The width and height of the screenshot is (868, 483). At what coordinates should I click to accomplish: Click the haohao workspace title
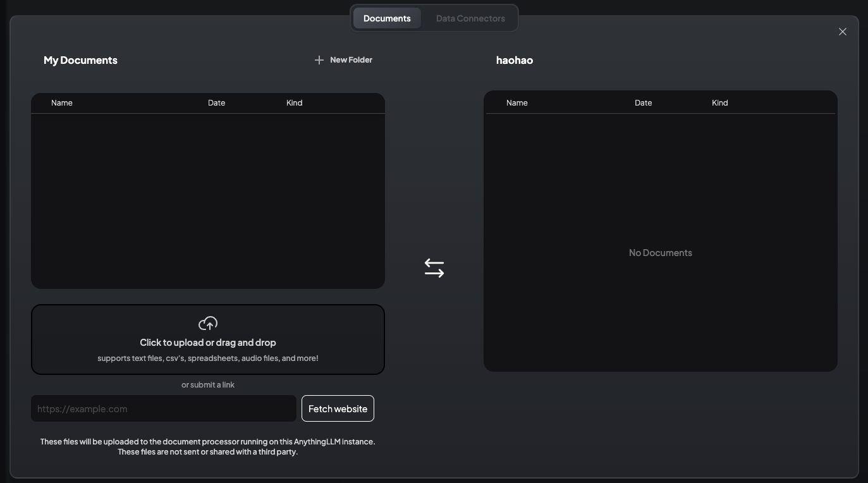point(515,60)
